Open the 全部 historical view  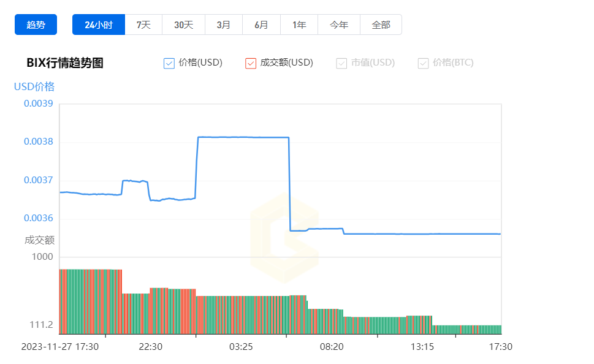coord(381,25)
